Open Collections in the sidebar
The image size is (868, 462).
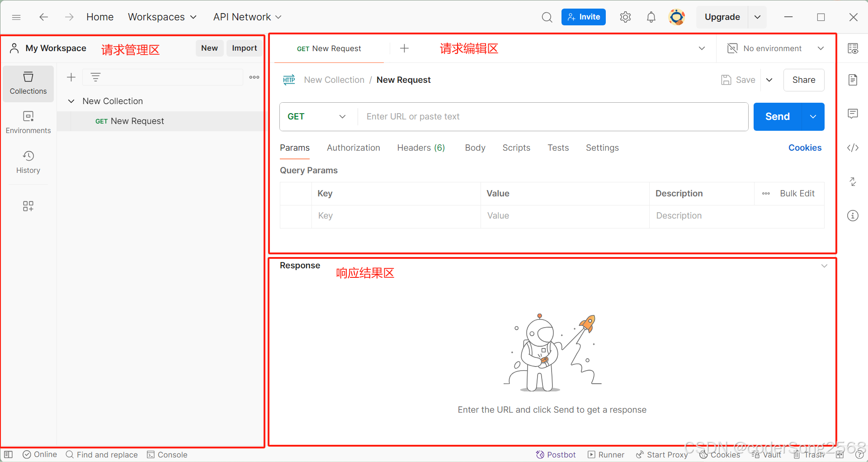(28, 84)
